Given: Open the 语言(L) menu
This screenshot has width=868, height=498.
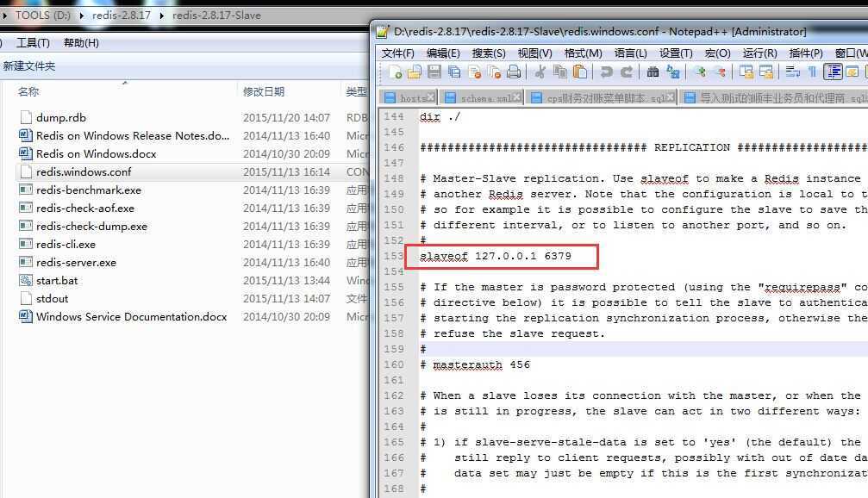Looking at the screenshot, I should point(630,53).
